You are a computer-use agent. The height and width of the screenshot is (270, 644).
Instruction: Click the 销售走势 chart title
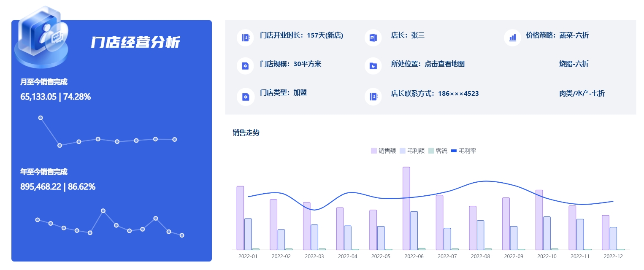pos(246,132)
